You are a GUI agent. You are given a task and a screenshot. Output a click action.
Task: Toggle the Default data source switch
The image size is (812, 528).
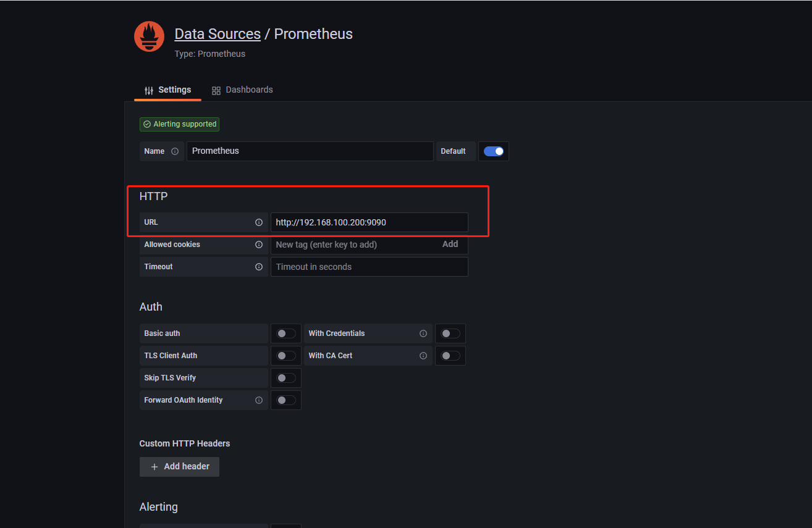coord(494,151)
